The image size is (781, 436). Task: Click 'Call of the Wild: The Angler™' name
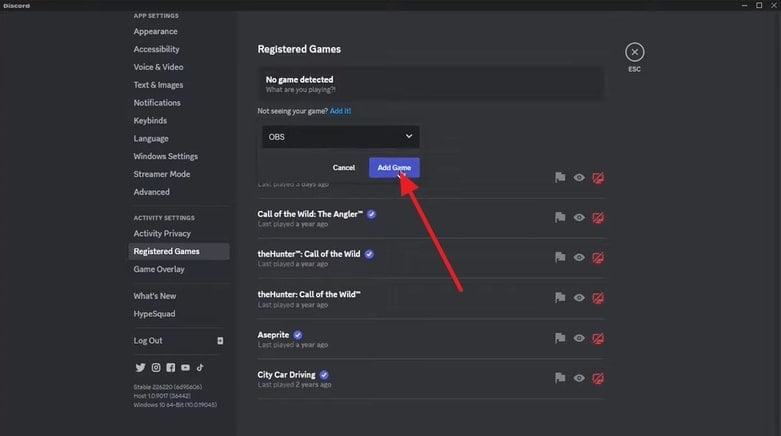click(x=310, y=214)
